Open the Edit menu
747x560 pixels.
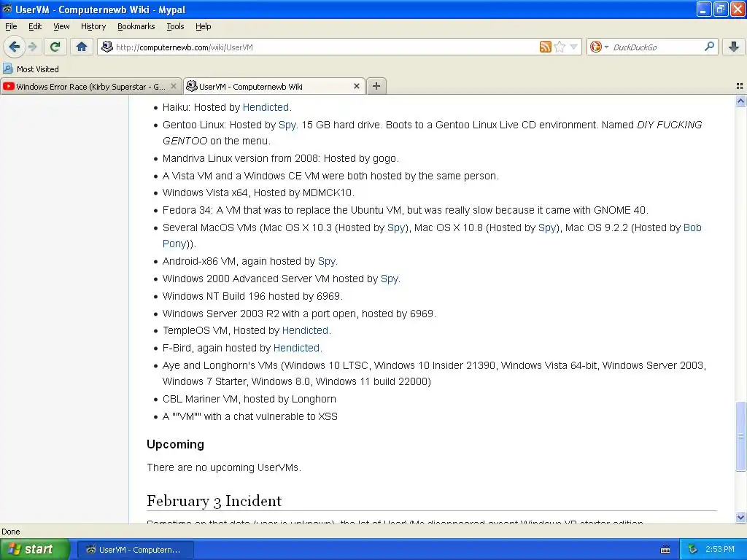pyautogui.click(x=35, y=26)
